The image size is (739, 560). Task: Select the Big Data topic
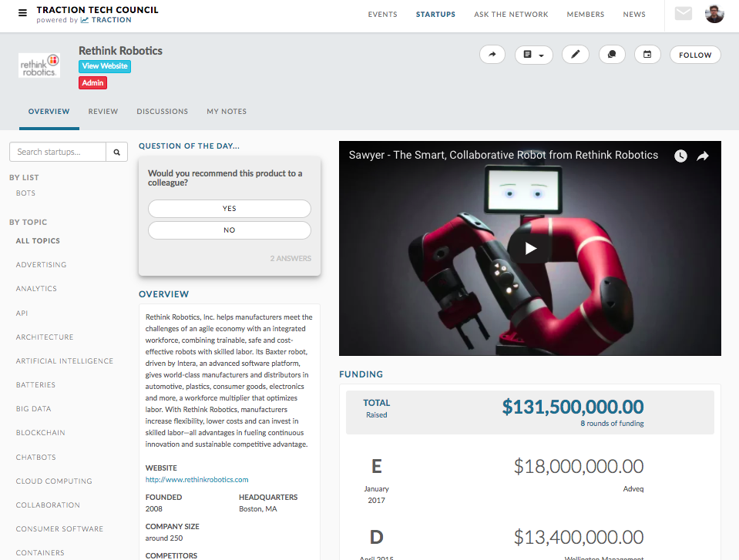tap(33, 409)
